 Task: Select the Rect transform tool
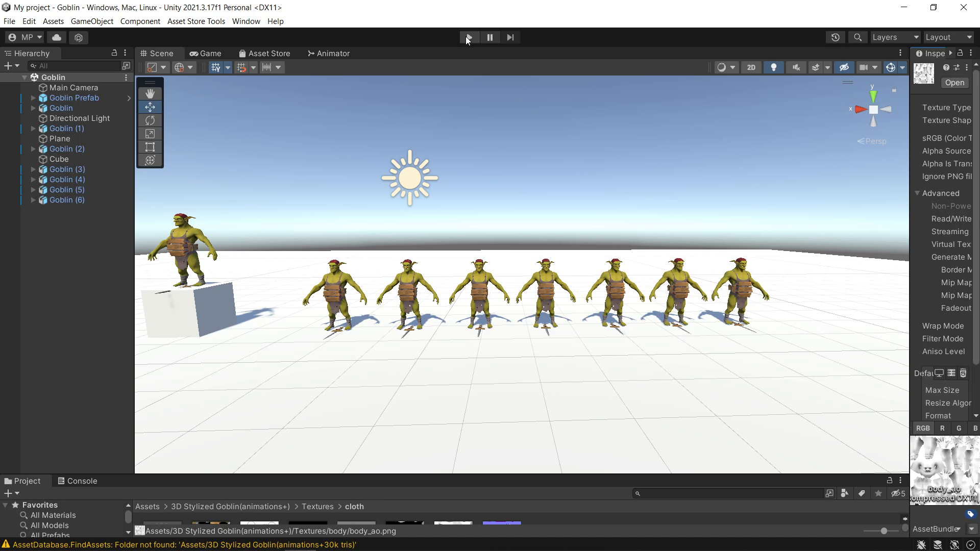[x=150, y=147]
